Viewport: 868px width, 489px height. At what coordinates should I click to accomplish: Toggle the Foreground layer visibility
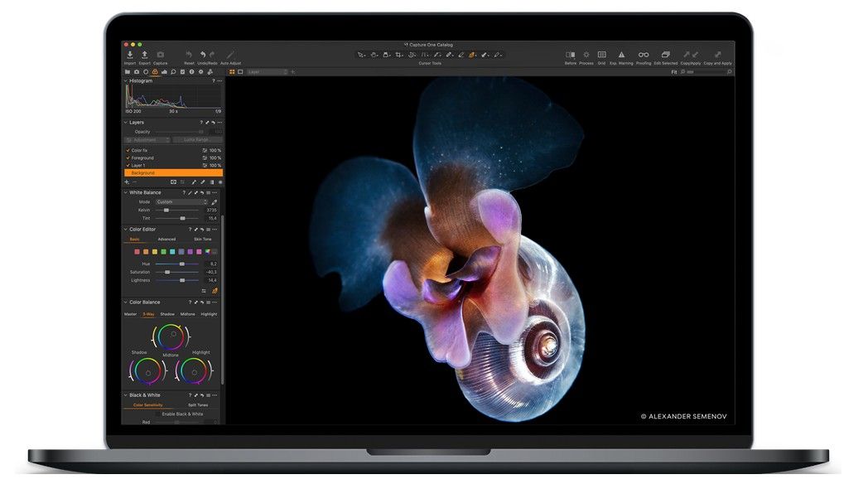tap(128, 157)
